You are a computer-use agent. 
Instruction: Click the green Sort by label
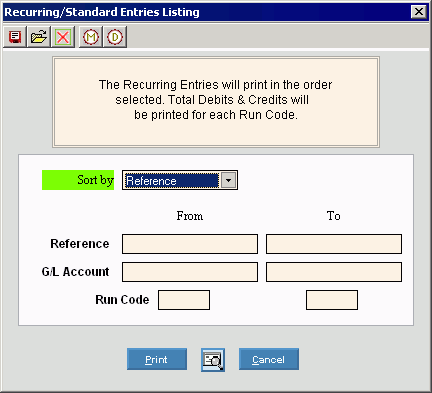tap(78, 180)
